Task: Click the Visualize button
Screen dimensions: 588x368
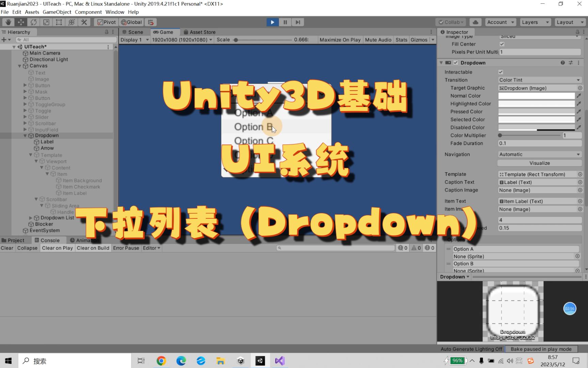Action: click(x=540, y=163)
